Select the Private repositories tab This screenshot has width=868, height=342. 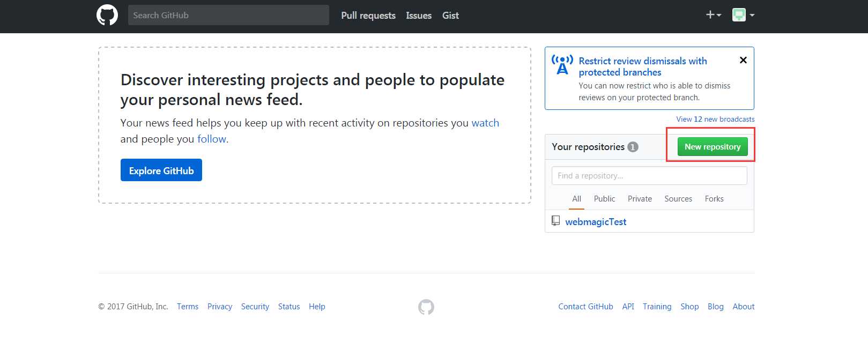click(x=640, y=199)
